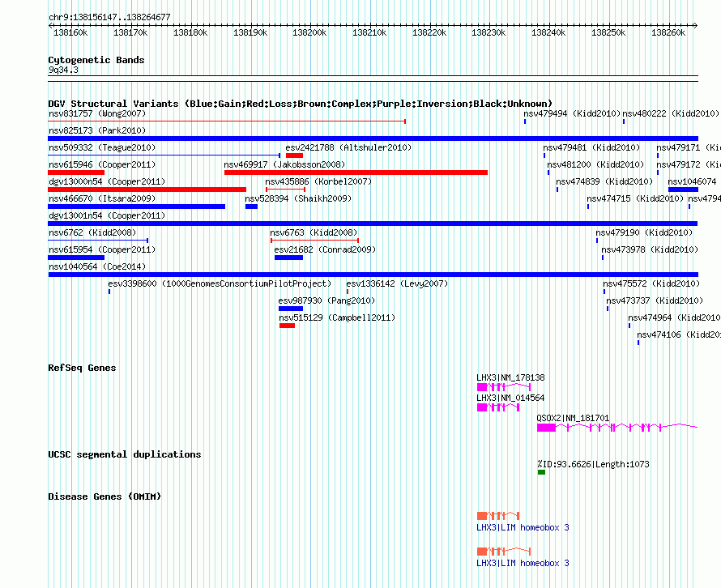
Task: Select the Disease Genes (OMIM) track title
Action: point(105,496)
